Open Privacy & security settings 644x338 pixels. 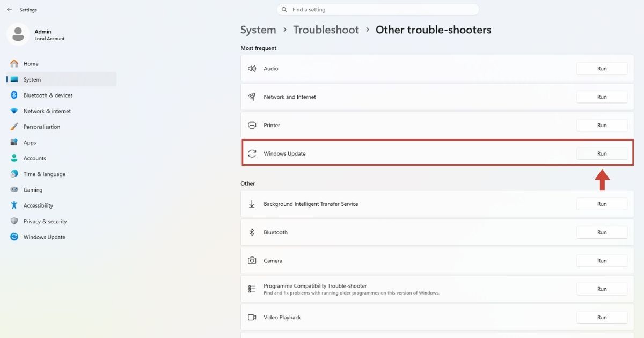pos(61,221)
